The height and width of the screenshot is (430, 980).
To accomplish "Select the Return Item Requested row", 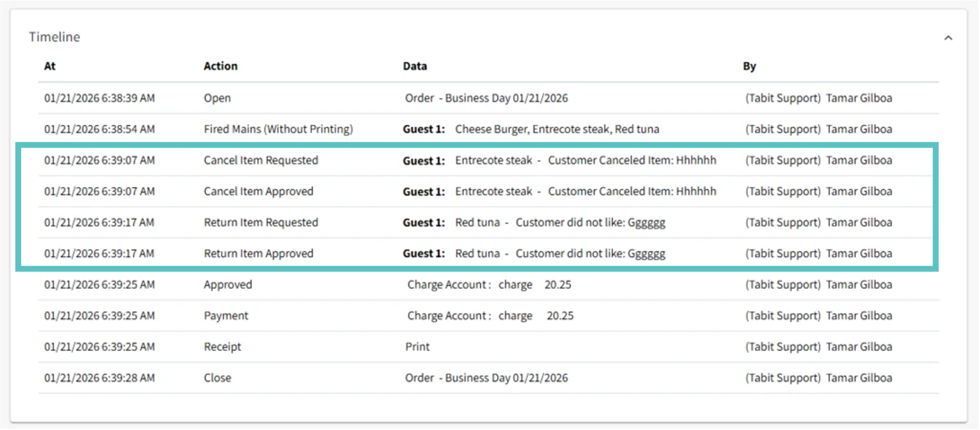I will (261, 222).
